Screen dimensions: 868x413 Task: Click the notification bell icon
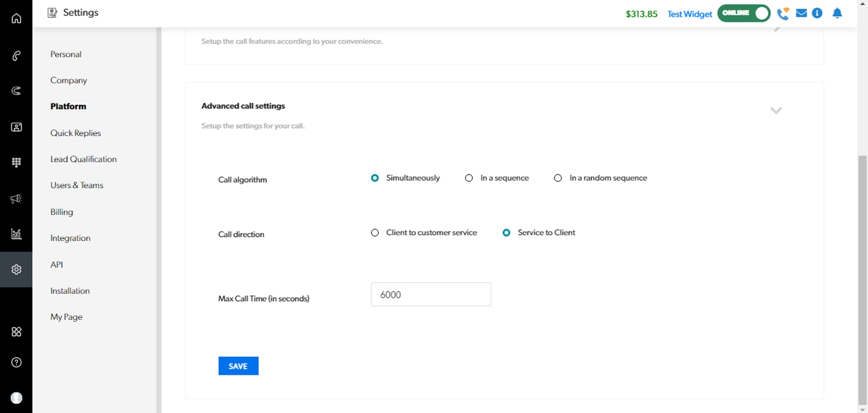coord(837,13)
